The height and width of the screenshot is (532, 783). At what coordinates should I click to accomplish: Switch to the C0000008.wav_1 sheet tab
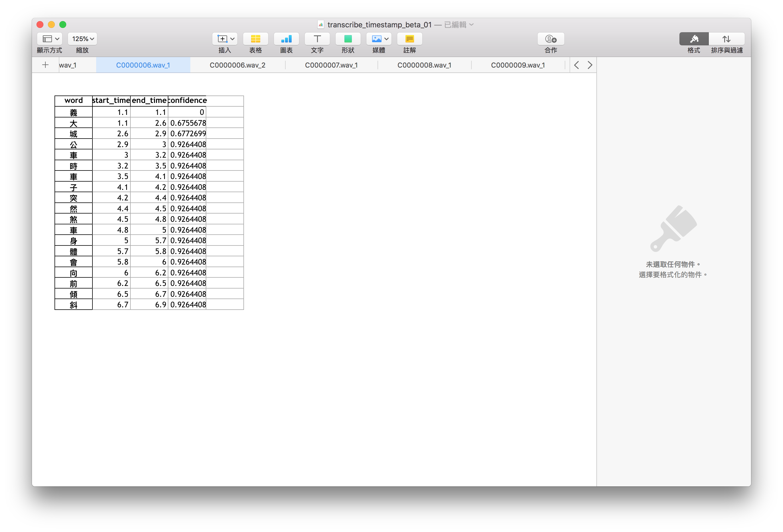pyautogui.click(x=424, y=65)
